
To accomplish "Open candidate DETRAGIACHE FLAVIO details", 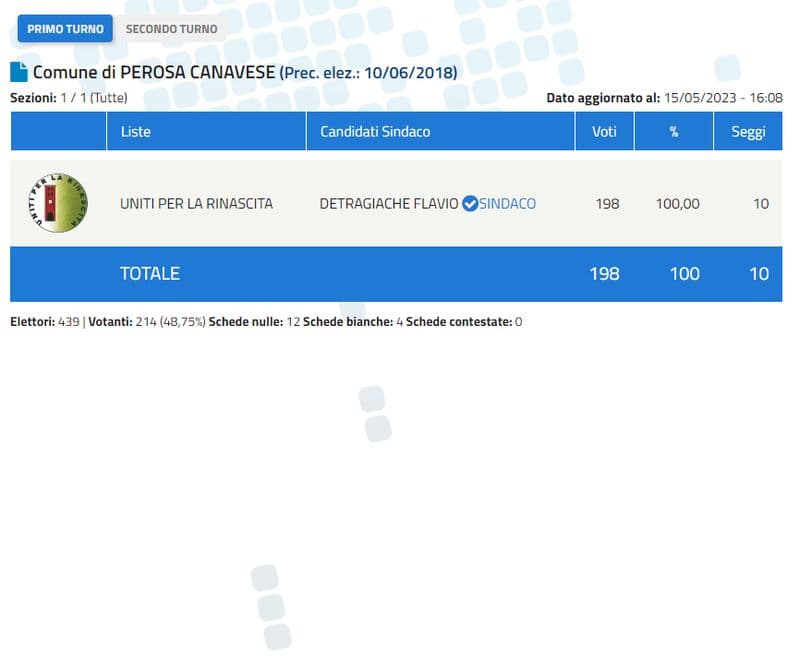I will pyautogui.click(x=387, y=202).
